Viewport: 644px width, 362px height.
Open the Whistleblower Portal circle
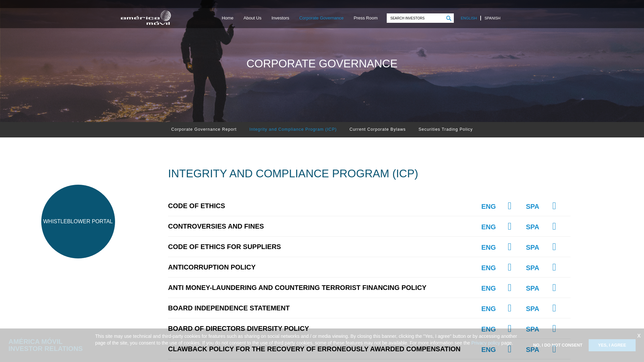click(78, 222)
